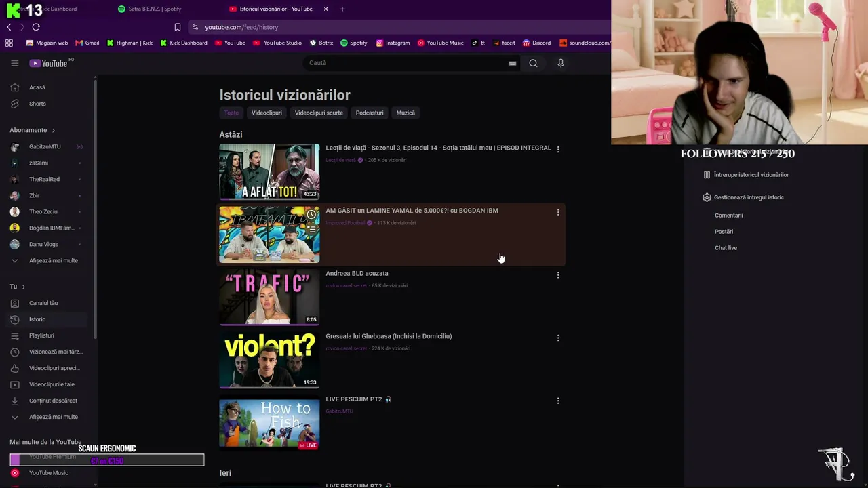The image size is (868, 488).
Task: Select the Videoclipuri scurte filter chip
Action: [319, 113]
